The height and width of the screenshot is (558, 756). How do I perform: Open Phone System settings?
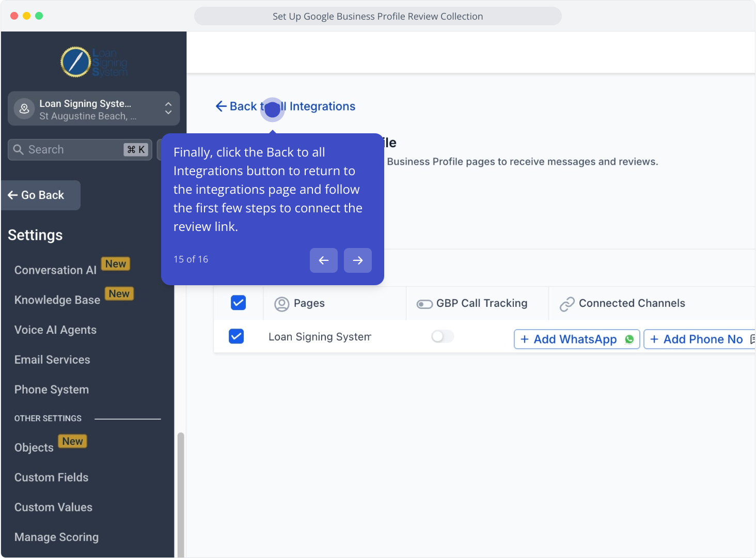pos(52,390)
